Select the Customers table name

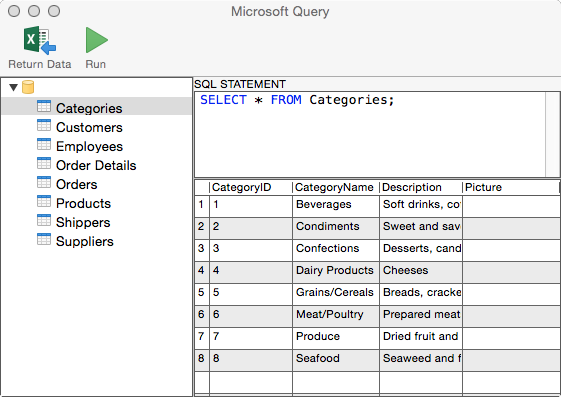tap(89, 127)
